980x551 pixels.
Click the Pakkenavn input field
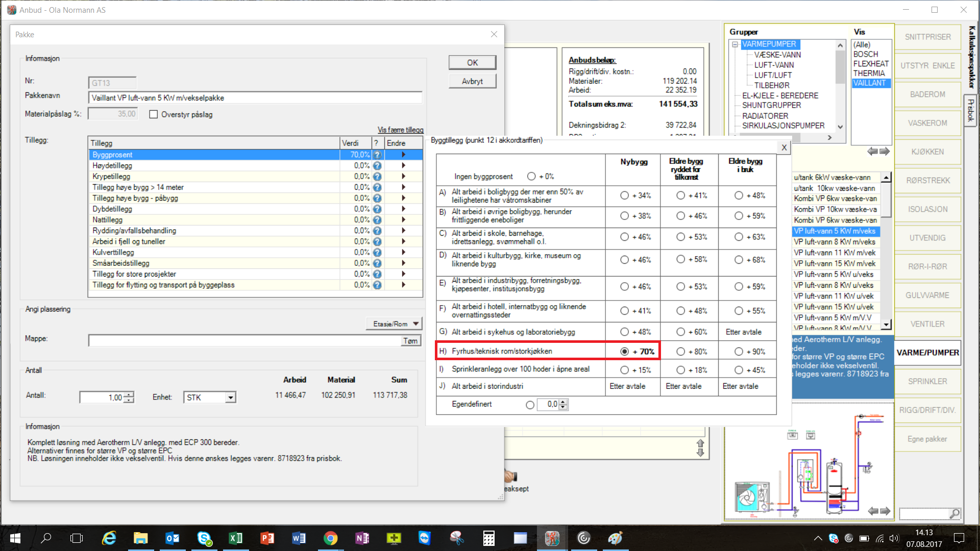255,98
